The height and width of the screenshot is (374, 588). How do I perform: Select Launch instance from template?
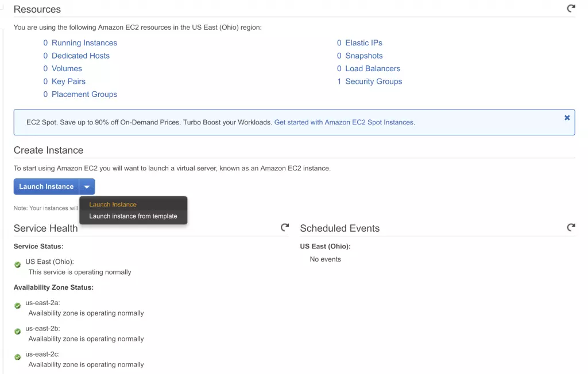[x=133, y=217]
